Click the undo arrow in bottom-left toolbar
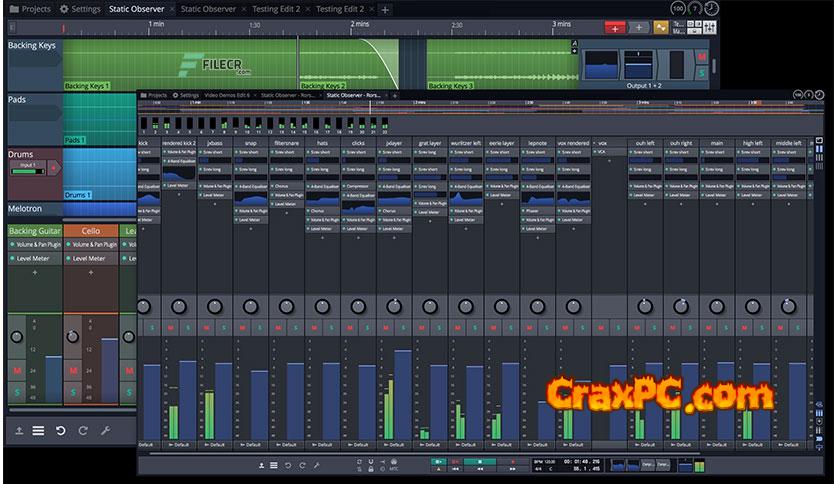Image resolution: width=836 pixels, height=484 pixels. coord(60,431)
